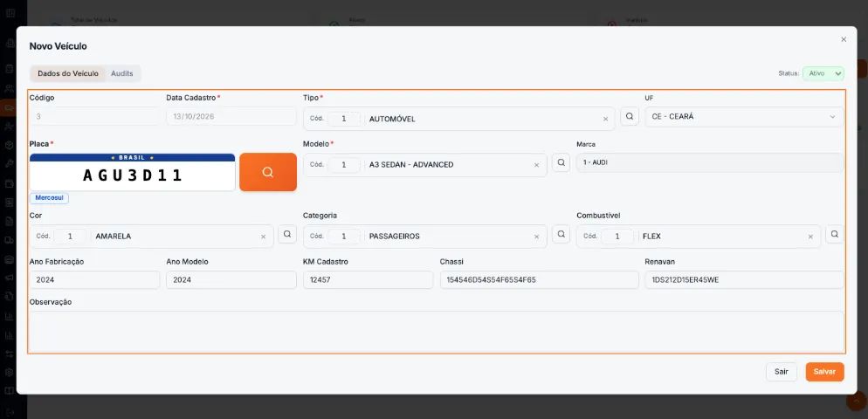
Task: Clear the A3 SEDAN - ADVANCED model
Action: (536, 165)
